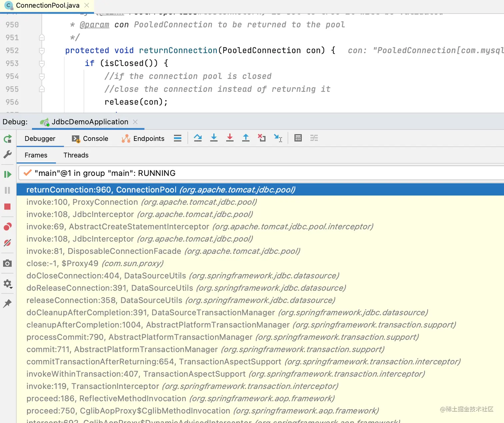Open Evaluate Expression calculator
The image size is (504, 423).
pyautogui.click(x=298, y=138)
